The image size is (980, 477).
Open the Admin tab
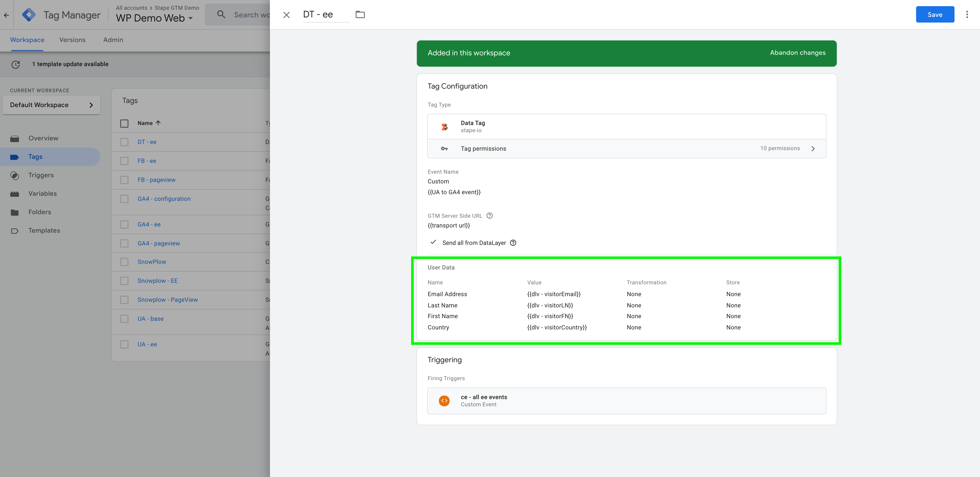point(113,40)
